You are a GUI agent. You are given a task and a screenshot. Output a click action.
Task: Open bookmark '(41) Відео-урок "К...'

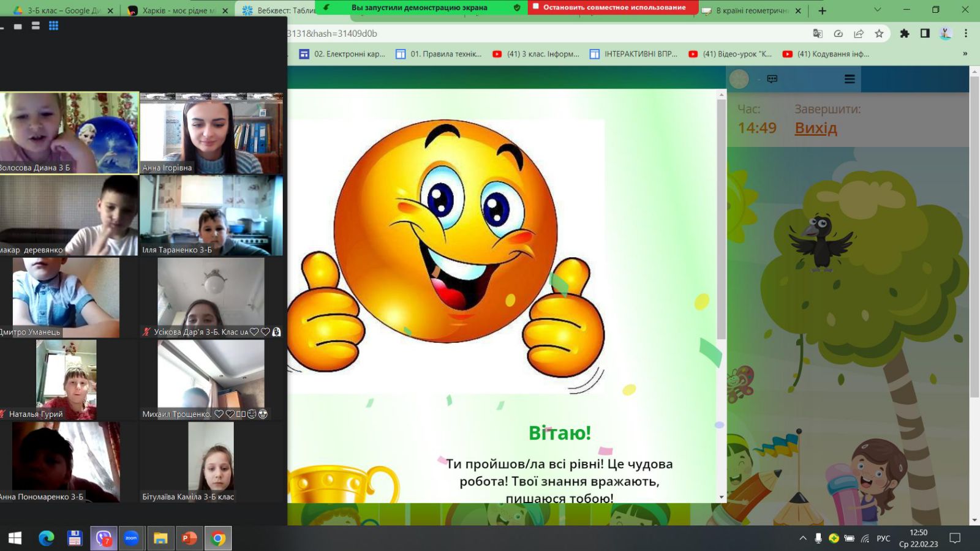[730, 54]
